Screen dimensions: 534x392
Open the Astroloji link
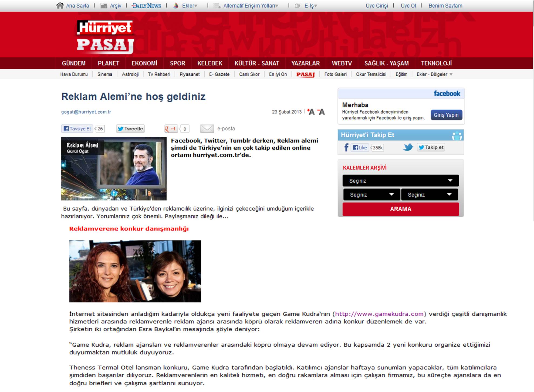click(x=130, y=74)
